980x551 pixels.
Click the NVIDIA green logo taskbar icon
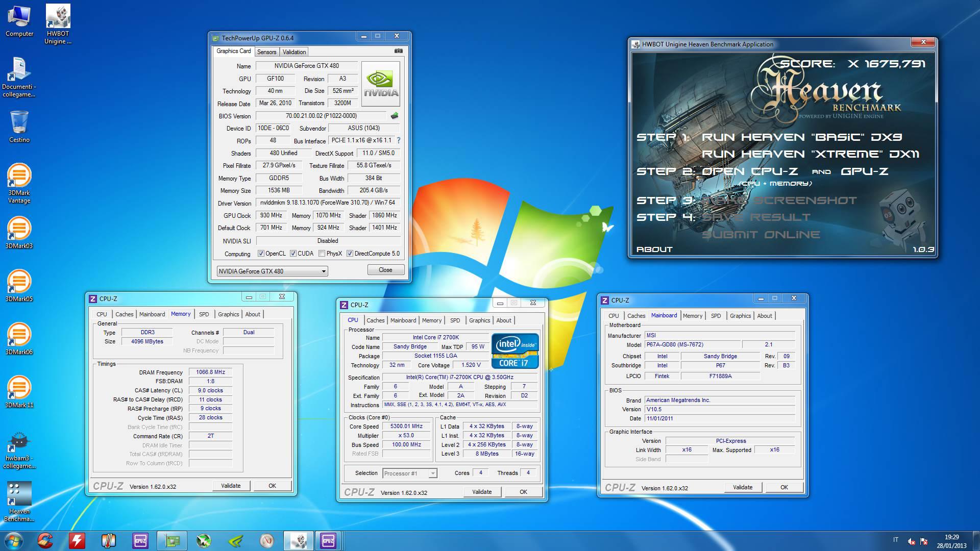click(235, 541)
